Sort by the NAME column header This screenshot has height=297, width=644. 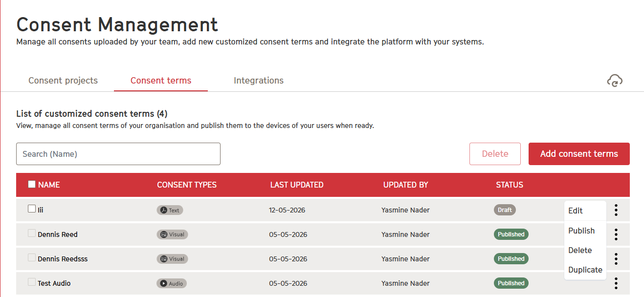(x=49, y=185)
